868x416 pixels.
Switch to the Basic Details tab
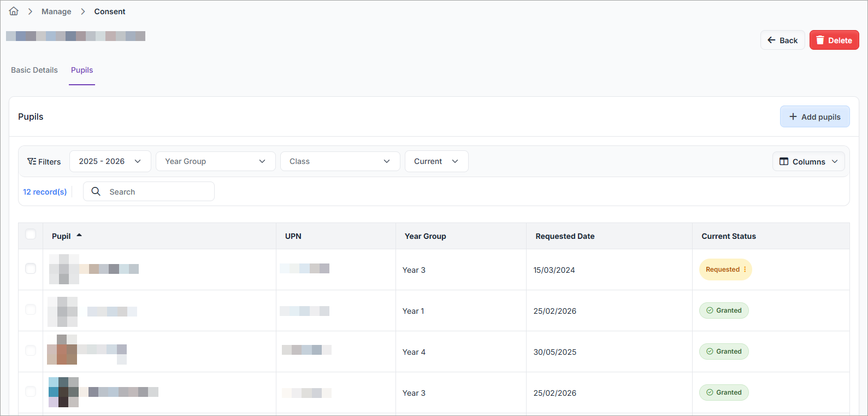[34, 70]
